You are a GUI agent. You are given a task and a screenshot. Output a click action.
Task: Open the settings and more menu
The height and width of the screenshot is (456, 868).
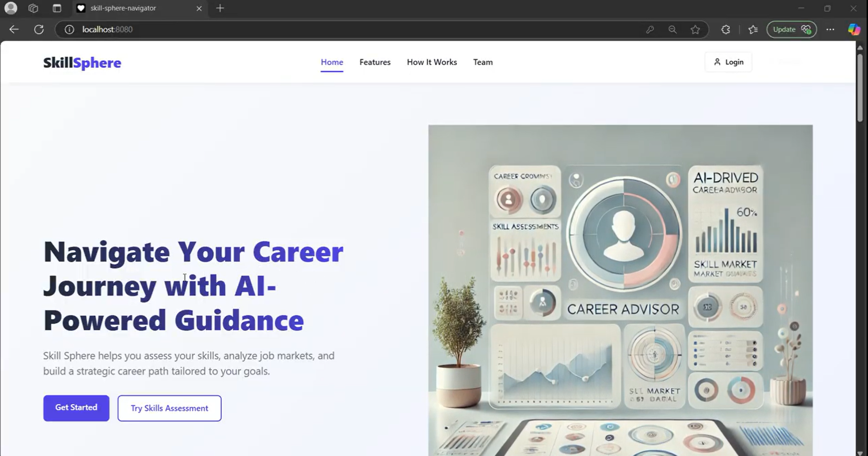point(830,29)
